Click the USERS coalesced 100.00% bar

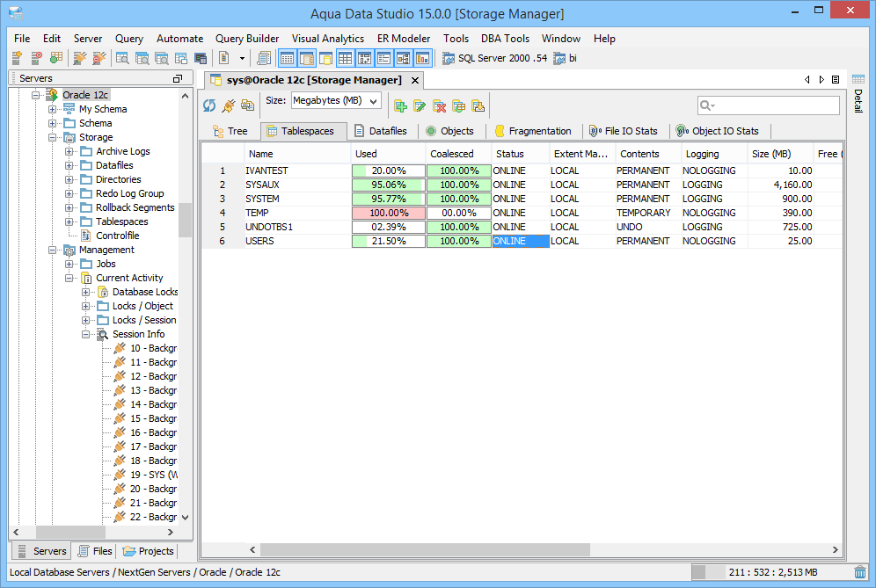[459, 241]
